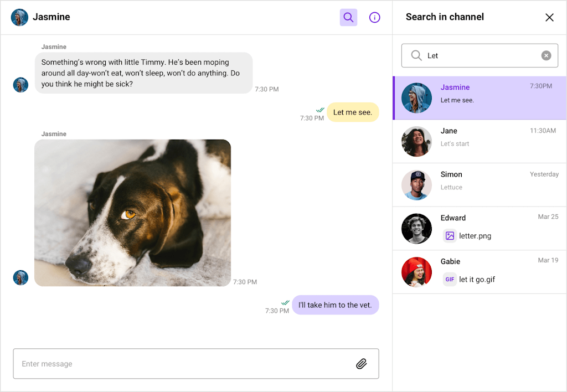Image resolution: width=567 pixels, height=392 pixels.
Task: Open Edward's result with letter.png
Action: tap(480, 229)
